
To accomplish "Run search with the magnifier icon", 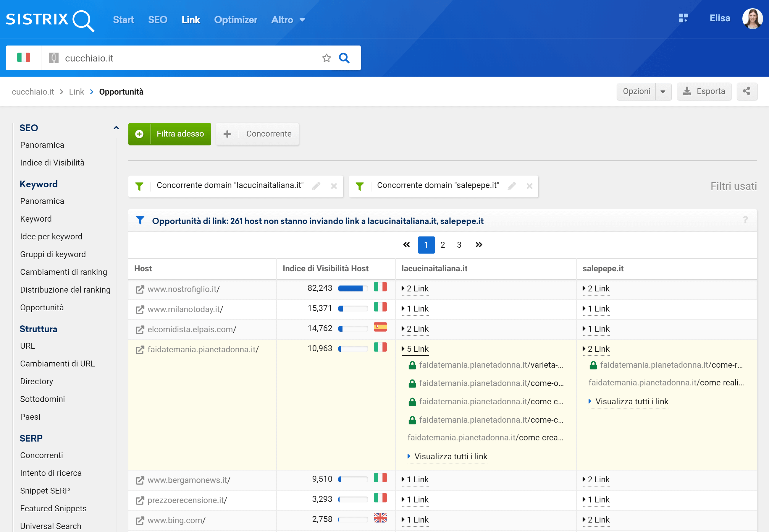I will point(344,58).
